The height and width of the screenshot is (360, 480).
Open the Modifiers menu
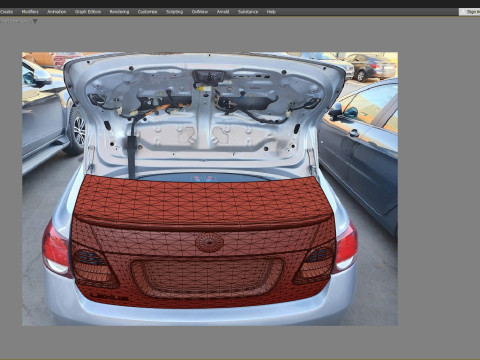[30, 12]
